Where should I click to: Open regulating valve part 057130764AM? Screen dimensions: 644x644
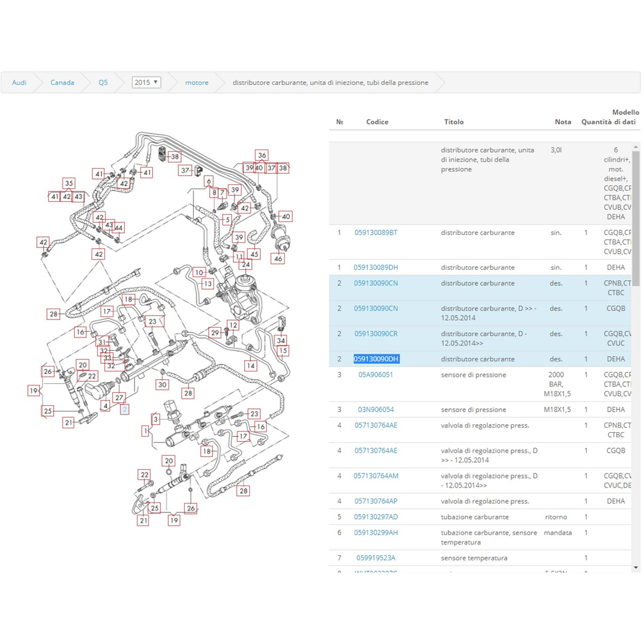coord(376,476)
